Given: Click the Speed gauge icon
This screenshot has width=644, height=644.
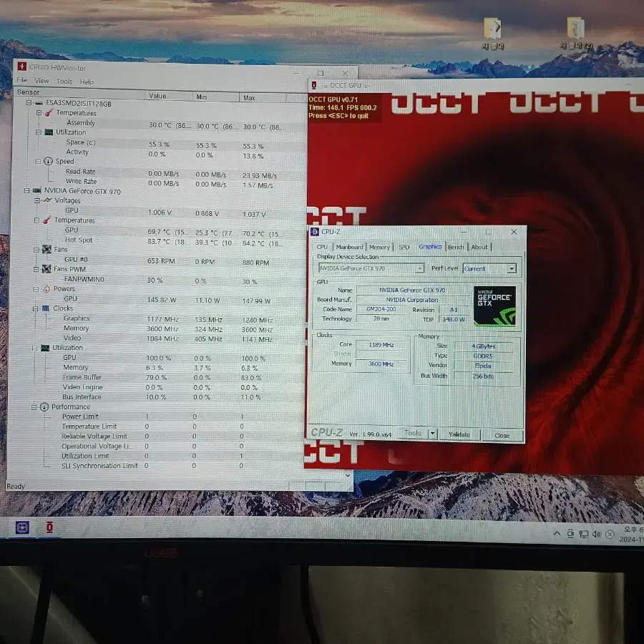Looking at the screenshot, I should (x=48, y=161).
